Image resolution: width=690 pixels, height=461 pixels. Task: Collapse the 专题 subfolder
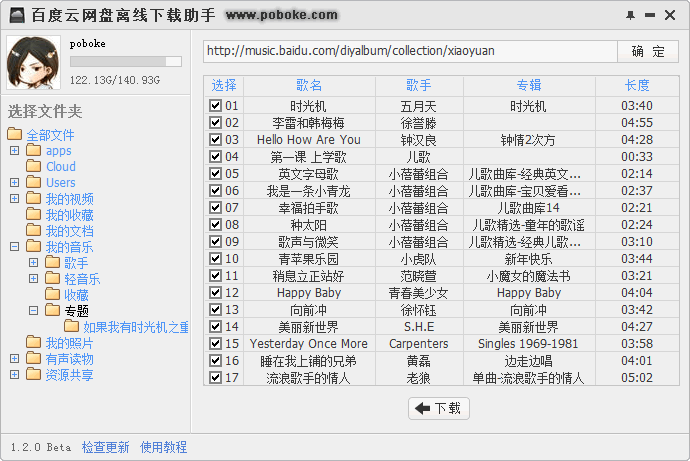click(x=33, y=310)
